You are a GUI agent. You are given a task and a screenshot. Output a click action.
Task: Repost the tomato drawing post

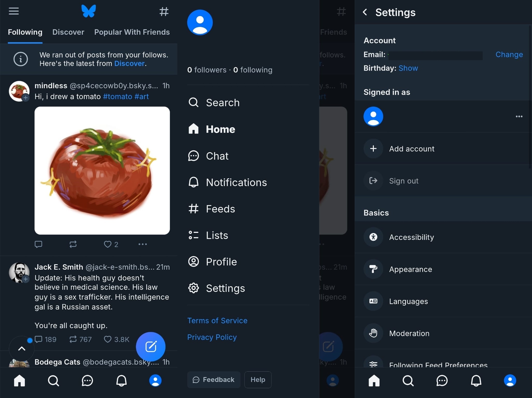pos(73,244)
